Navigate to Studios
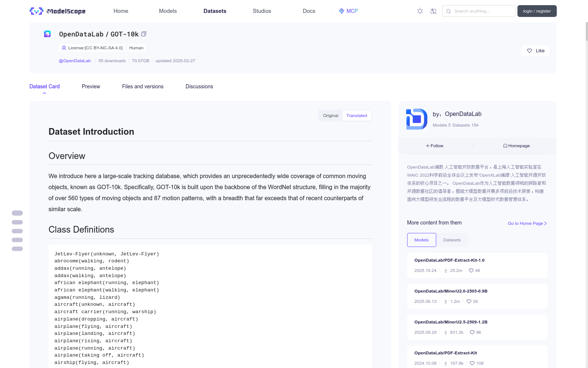 point(262,11)
